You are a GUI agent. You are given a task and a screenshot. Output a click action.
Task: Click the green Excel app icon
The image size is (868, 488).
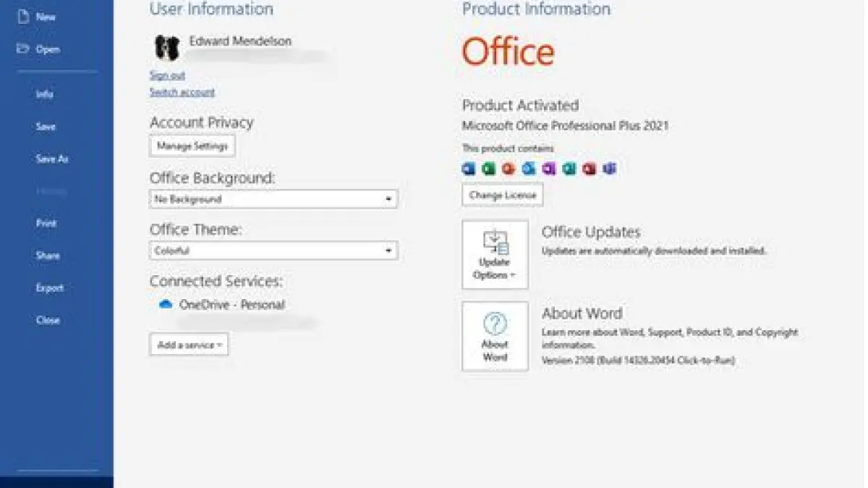[x=489, y=169]
